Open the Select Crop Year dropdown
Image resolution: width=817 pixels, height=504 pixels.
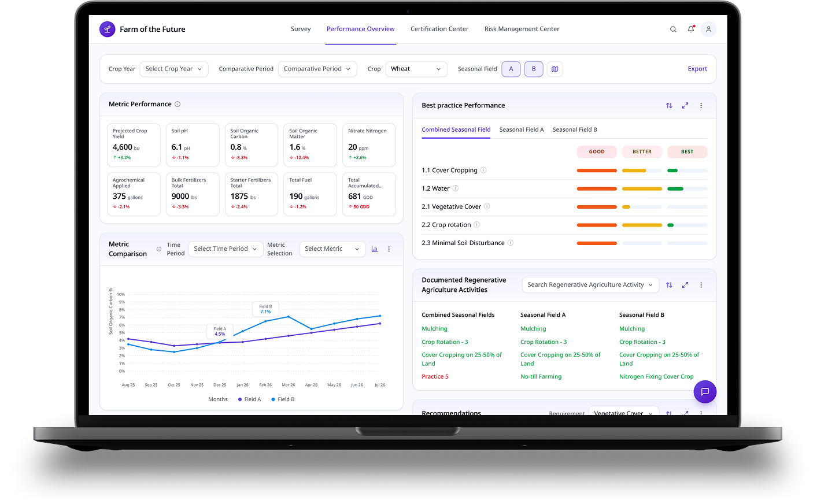174,69
